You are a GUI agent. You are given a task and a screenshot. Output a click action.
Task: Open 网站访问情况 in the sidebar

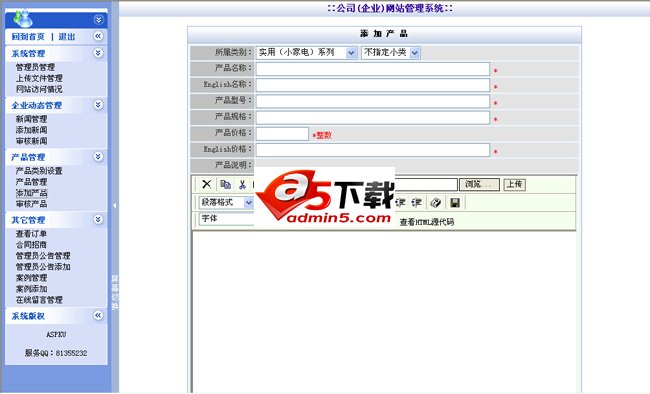pyautogui.click(x=39, y=89)
